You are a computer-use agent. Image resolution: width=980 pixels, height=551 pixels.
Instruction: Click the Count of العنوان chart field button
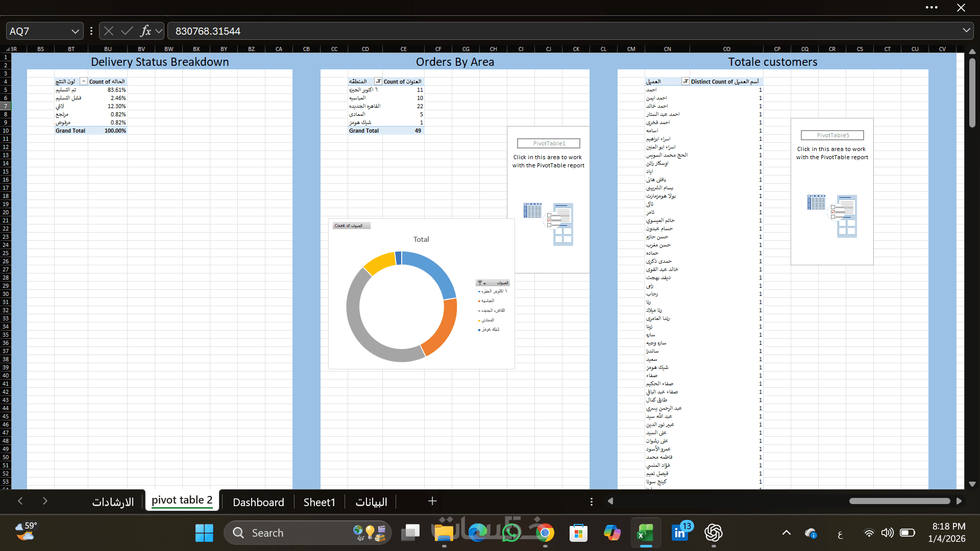coord(351,226)
